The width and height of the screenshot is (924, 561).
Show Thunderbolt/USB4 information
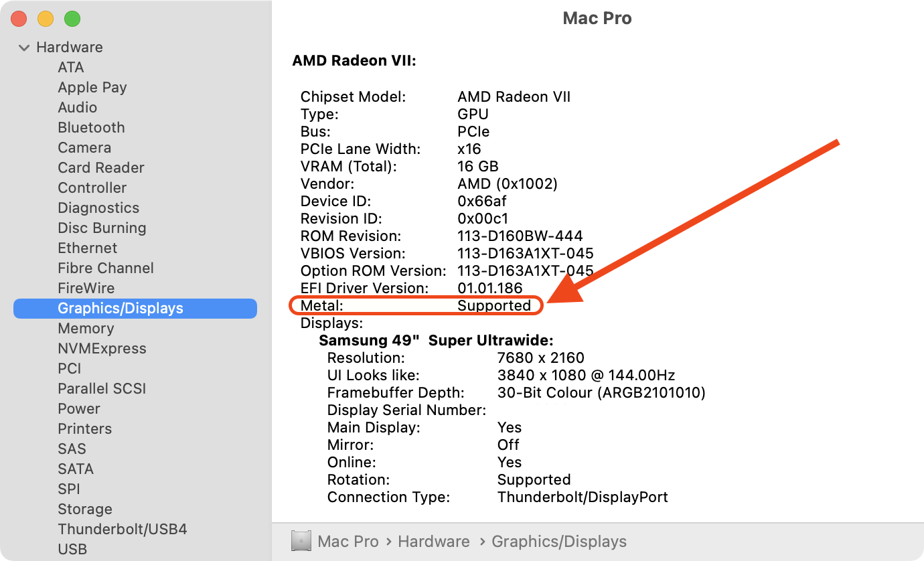tap(122, 530)
